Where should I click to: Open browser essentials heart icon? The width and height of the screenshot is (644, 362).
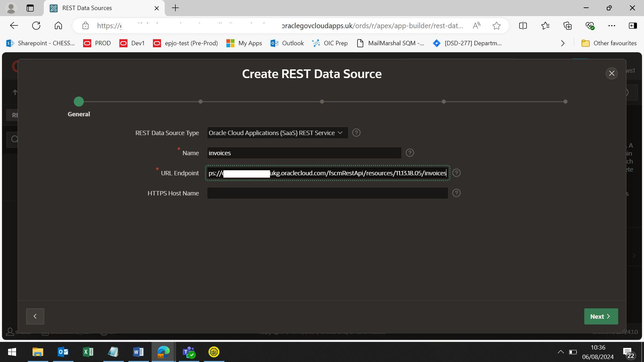click(x=590, y=26)
